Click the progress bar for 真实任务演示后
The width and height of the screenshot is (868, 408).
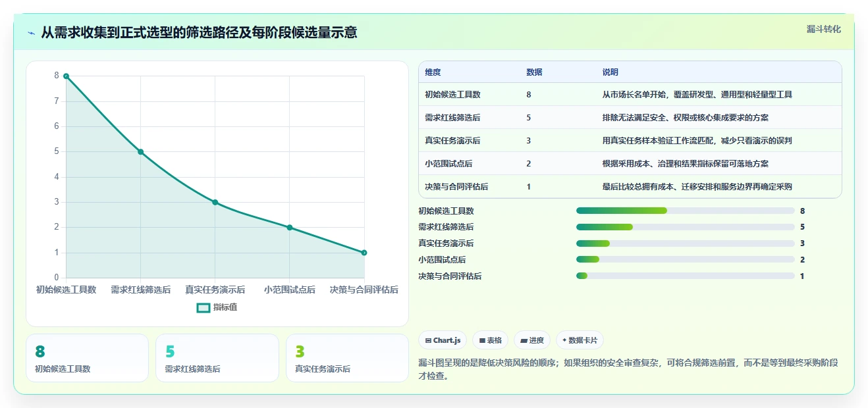pyautogui.click(x=685, y=243)
